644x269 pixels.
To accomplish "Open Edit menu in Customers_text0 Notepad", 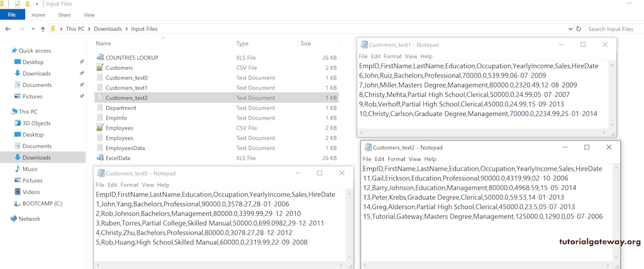I will pyautogui.click(x=112, y=185).
